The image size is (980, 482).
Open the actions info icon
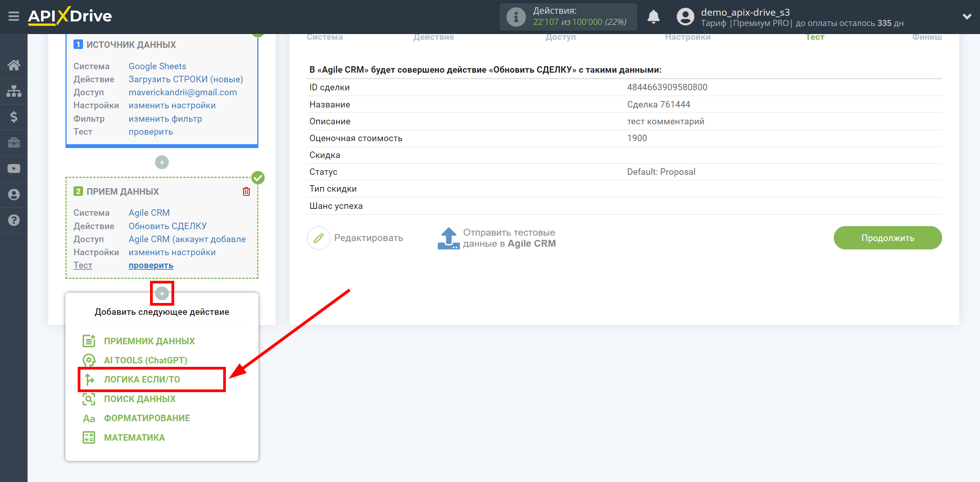516,17
